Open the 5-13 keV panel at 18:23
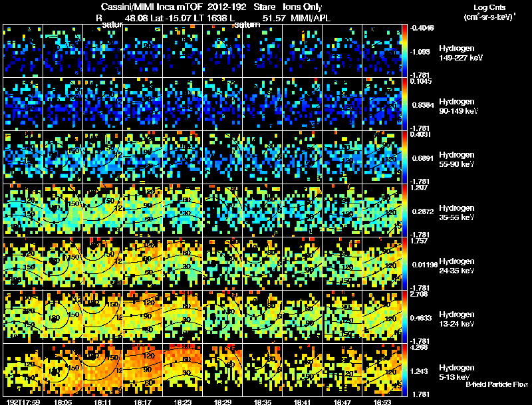The height and width of the screenshot is (405, 532). tap(182, 370)
